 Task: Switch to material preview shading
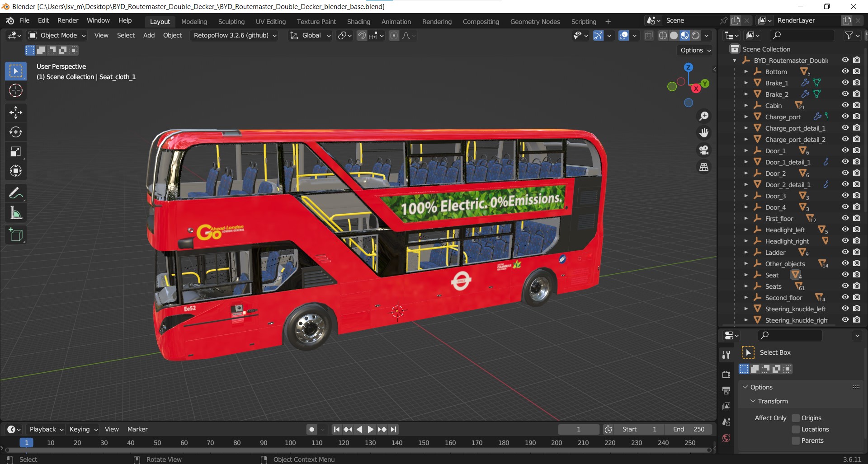coord(684,36)
